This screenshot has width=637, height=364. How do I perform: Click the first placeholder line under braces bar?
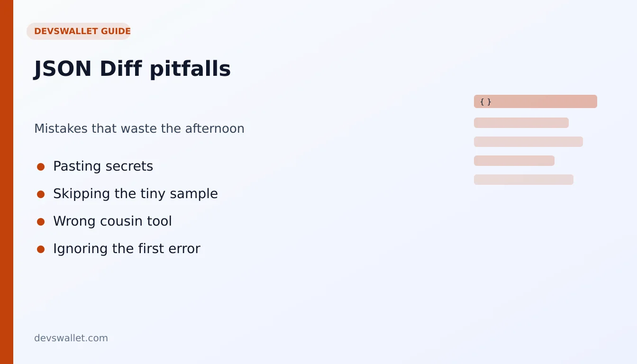(x=521, y=123)
